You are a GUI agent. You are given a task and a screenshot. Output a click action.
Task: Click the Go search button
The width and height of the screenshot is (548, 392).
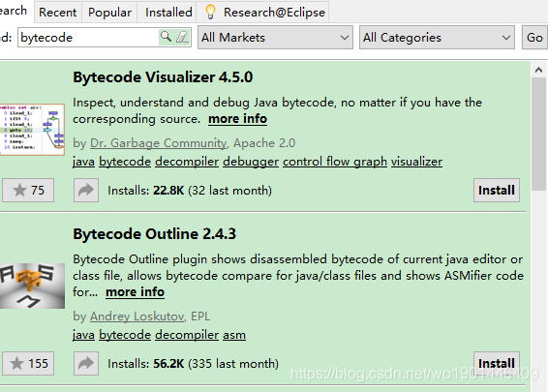(534, 38)
